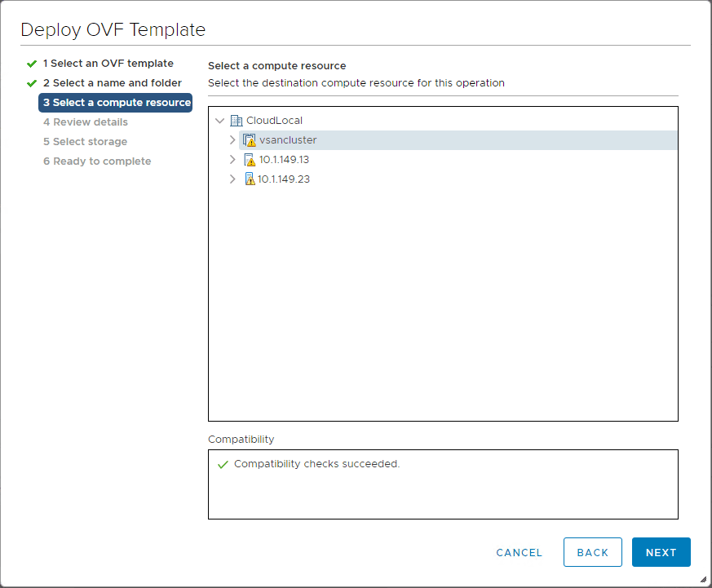Image resolution: width=712 pixels, height=588 pixels.
Task: Click the green compatibility success checkmark
Action: point(221,463)
